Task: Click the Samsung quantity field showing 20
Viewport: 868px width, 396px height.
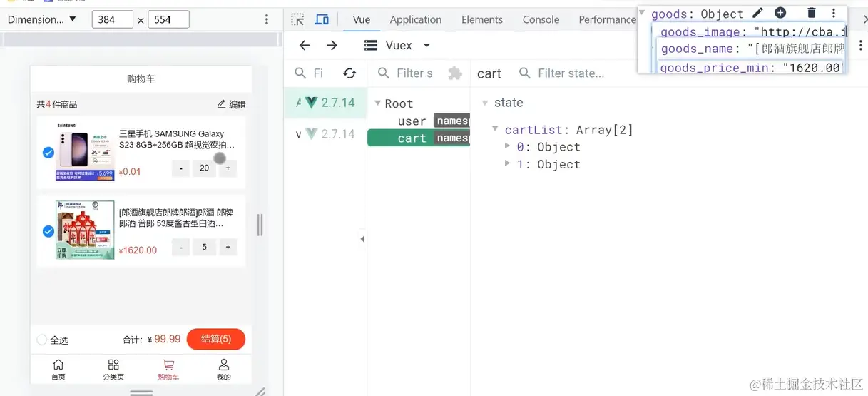Action: (x=205, y=168)
